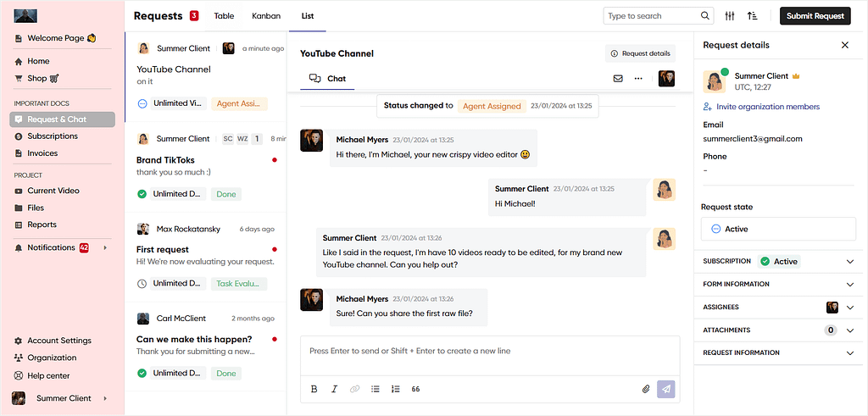The width and height of the screenshot is (868, 416).
Task: Click the Agent Assigned status tag in chat
Action: (x=492, y=106)
